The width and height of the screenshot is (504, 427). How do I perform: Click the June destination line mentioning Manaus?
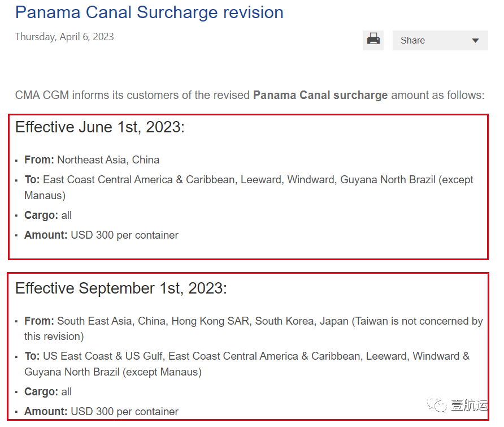coord(249,180)
